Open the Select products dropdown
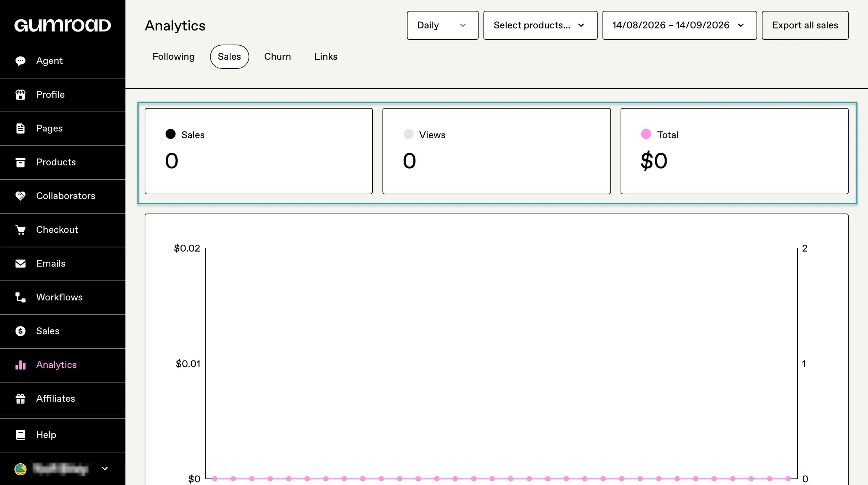868x485 pixels. pos(540,25)
